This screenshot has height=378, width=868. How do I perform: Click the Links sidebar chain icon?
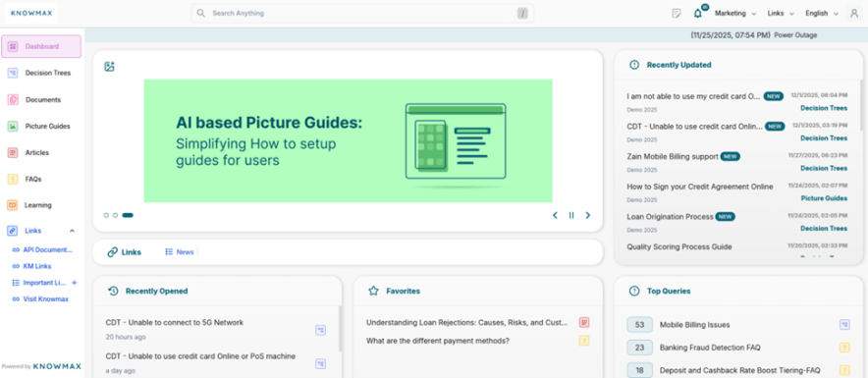13,230
